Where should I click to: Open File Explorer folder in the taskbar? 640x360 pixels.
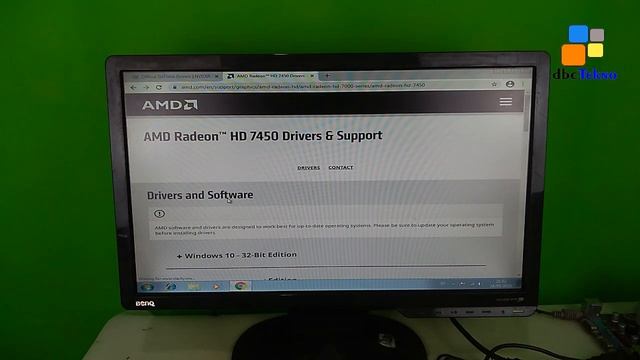(x=193, y=287)
